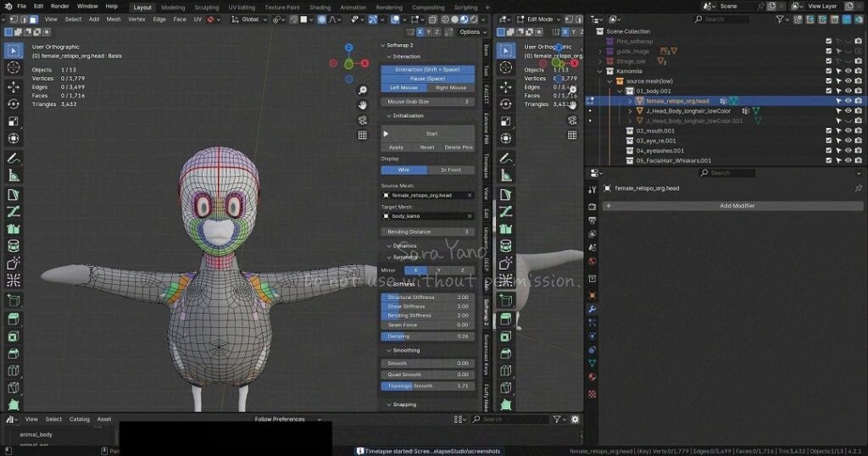Click the hand pan view gizmo
This screenshot has width=868, height=456.
(362, 105)
